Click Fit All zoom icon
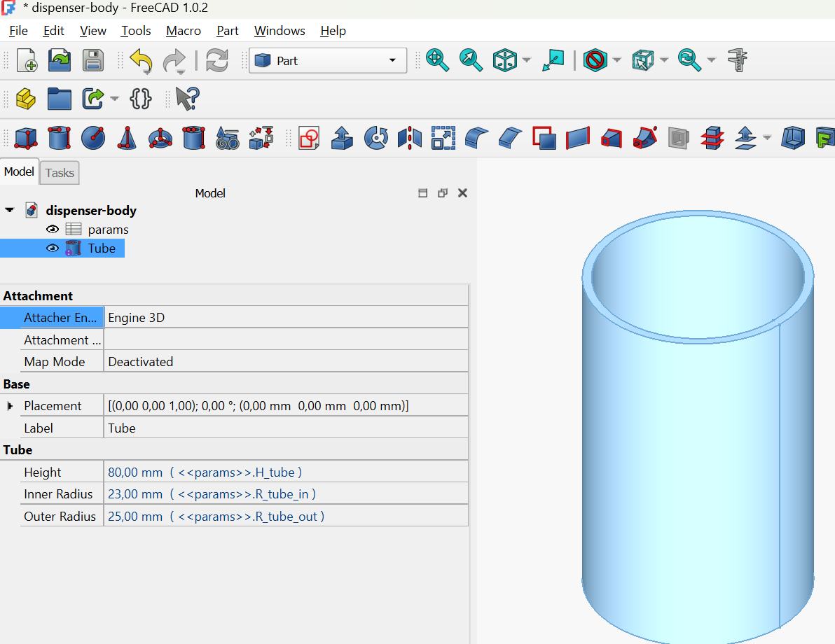The image size is (835, 644). tap(437, 61)
